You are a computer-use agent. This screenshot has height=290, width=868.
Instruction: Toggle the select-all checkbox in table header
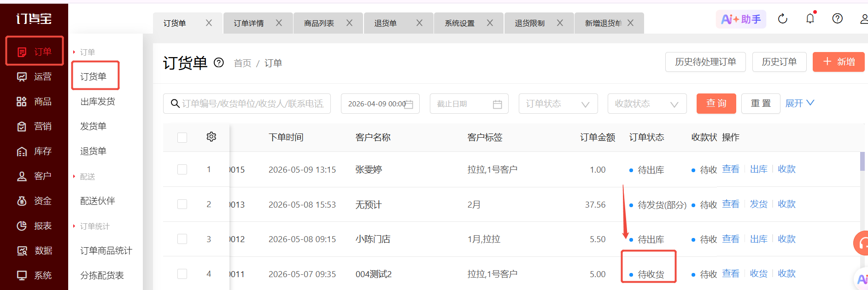point(182,138)
